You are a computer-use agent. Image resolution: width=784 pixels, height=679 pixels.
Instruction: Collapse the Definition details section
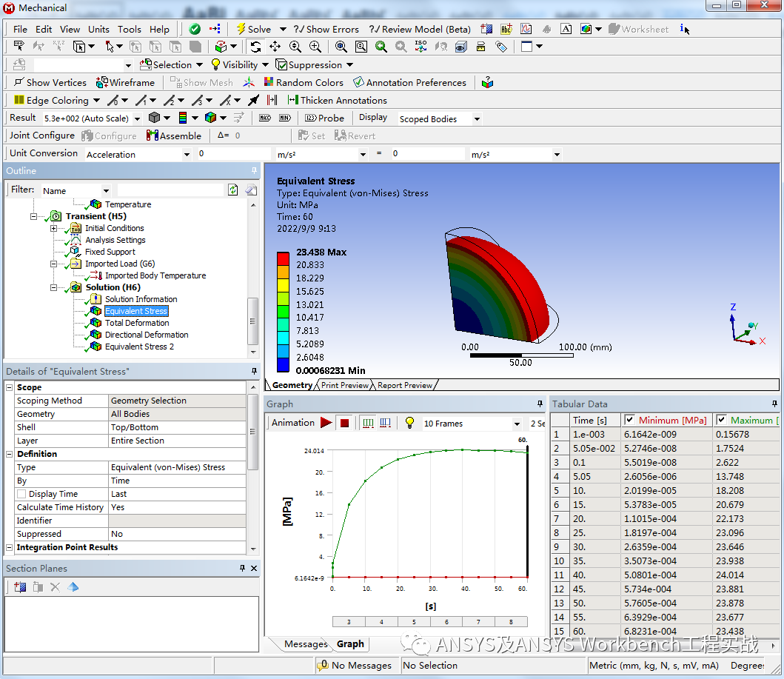point(9,454)
